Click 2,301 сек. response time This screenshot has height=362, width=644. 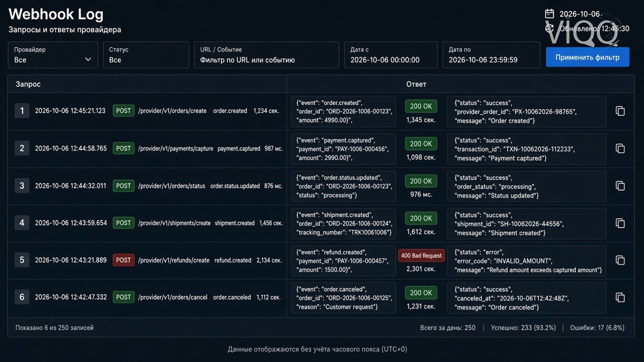[421, 269]
